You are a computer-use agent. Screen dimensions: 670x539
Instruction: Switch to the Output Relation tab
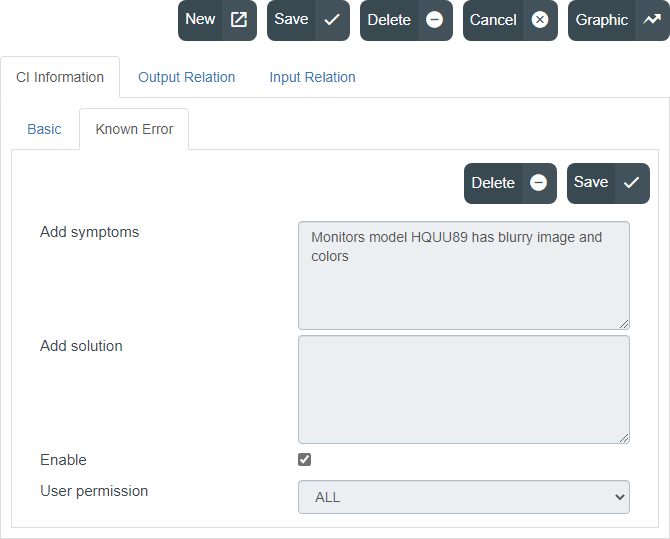(x=186, y=77)
